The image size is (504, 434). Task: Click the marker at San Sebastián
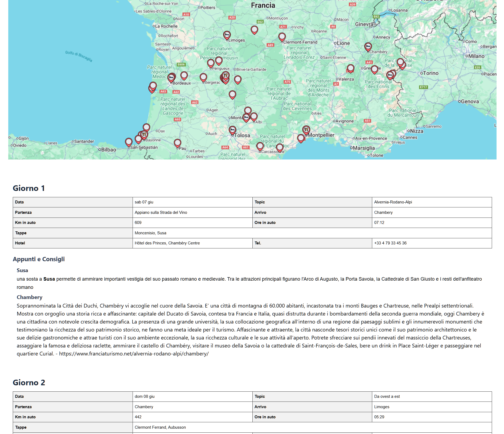(129, 142)
